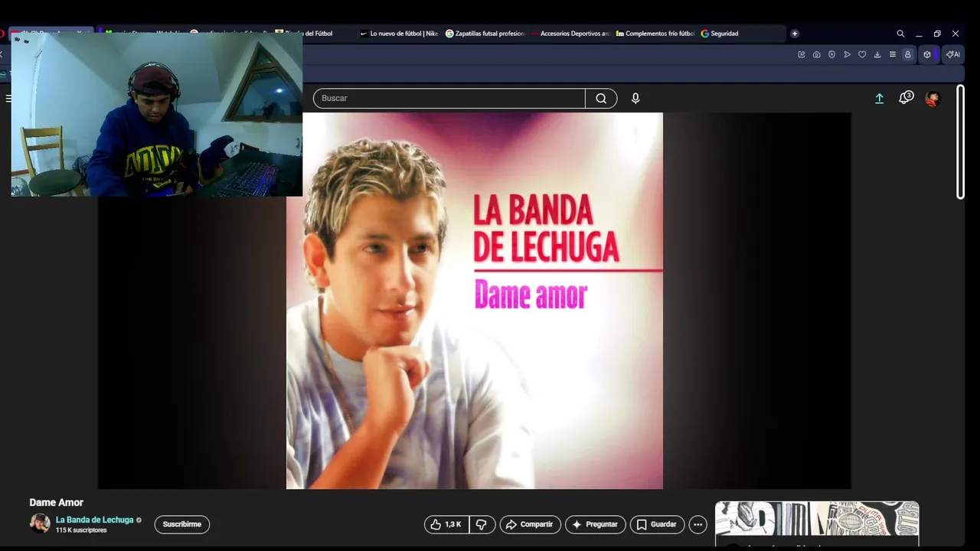Activate voice search microphone icon
The image size is (980, 551).
635,98
